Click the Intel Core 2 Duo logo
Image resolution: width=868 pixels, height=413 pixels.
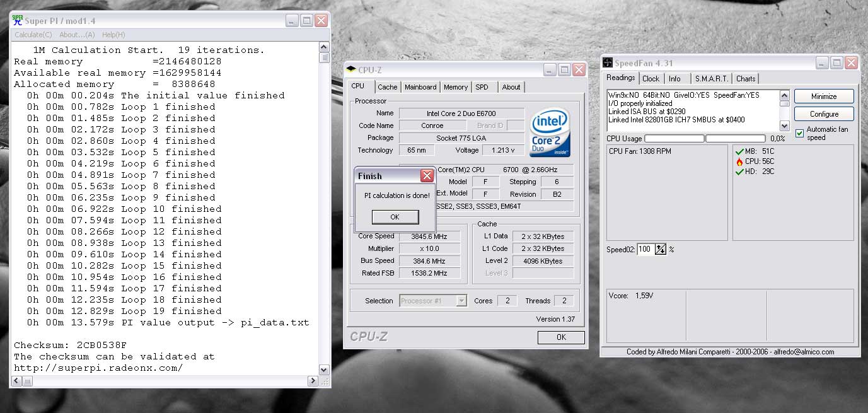click(550, 132)
